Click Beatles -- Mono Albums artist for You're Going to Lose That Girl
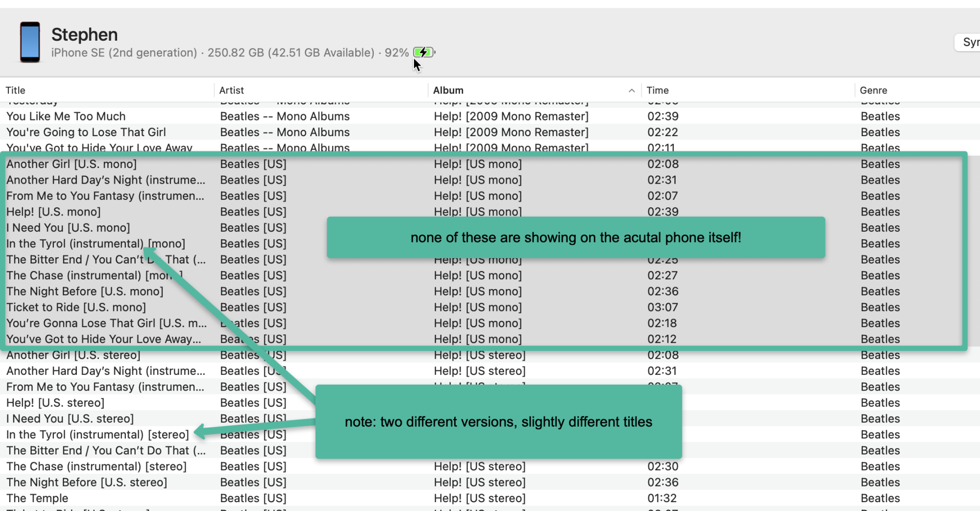This screenshot has width=980, height=511. (285, 132)
